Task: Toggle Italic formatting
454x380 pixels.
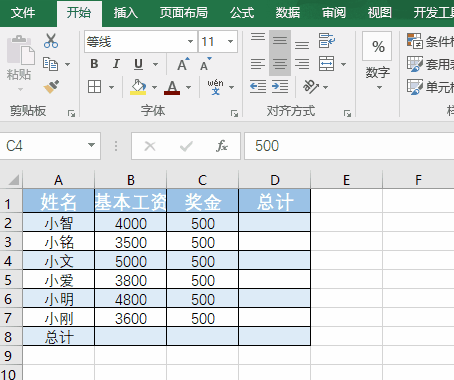Action: [116, 64]
